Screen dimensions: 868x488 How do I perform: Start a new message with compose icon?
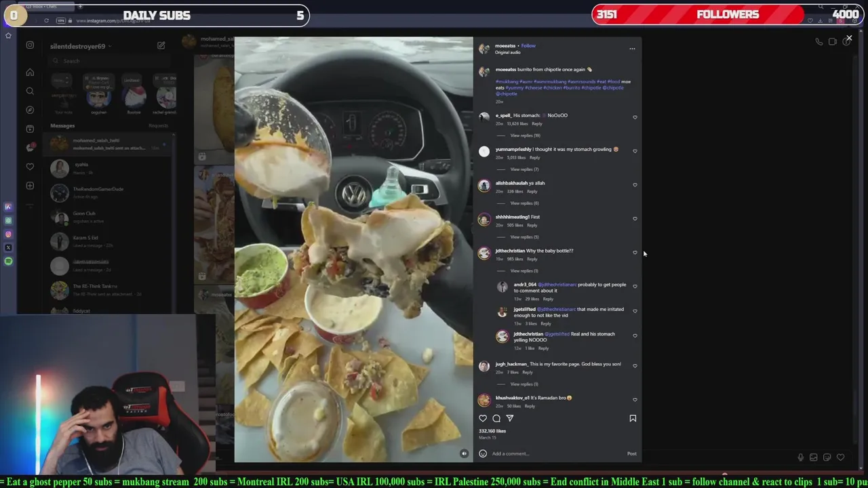tap(161, 45)
